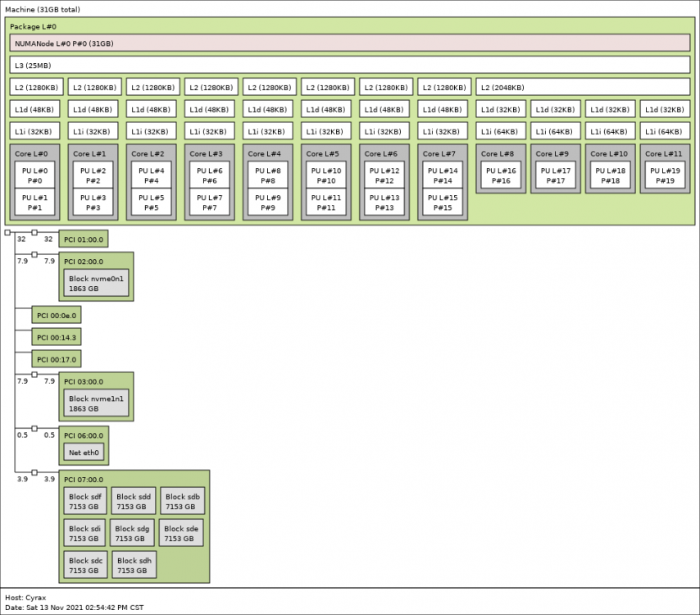Select PU L#19 P#19 box

tap(665, 175)
